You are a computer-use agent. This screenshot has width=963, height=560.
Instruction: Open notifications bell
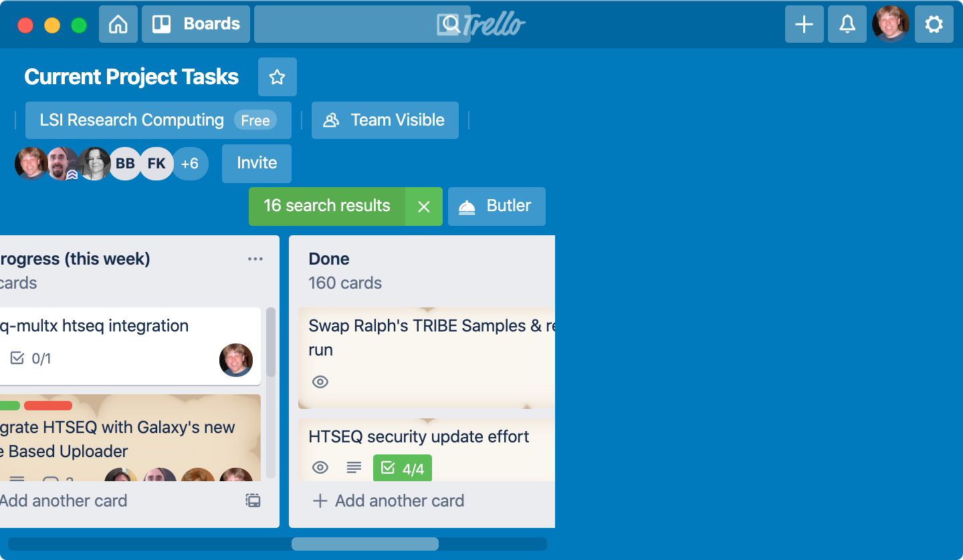tap(847, 24)
